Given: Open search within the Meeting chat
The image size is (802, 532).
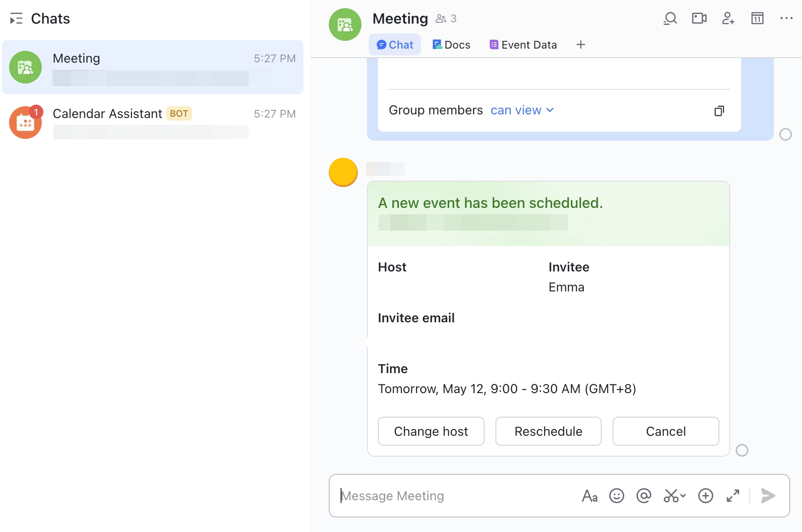Looking at the screenshot, I should [x=670, y=19].
